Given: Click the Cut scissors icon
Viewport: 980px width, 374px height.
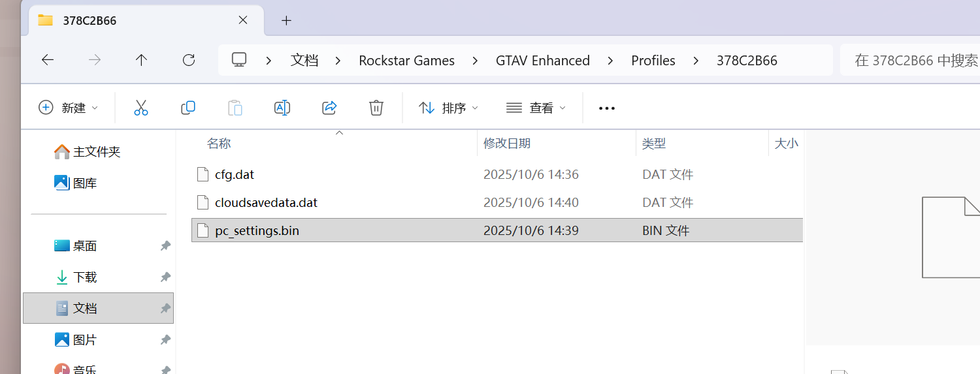Looking at the screenshot, I should point(141,108).
